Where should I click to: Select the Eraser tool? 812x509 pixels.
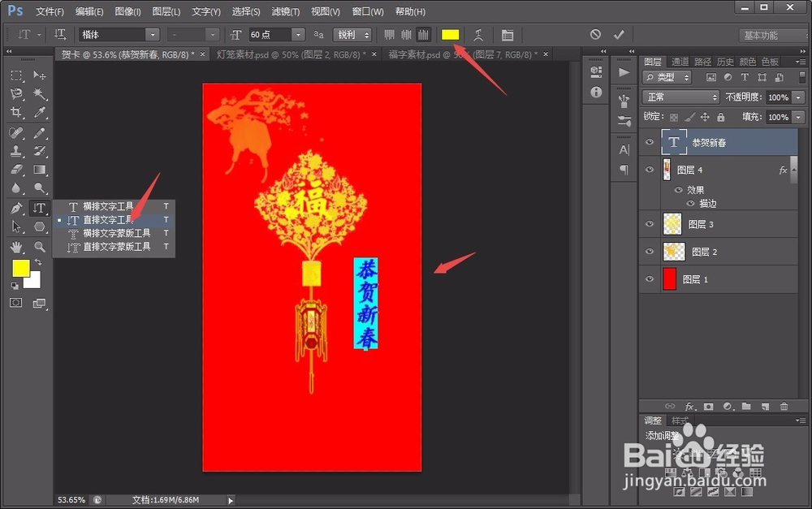coord(16,170)
